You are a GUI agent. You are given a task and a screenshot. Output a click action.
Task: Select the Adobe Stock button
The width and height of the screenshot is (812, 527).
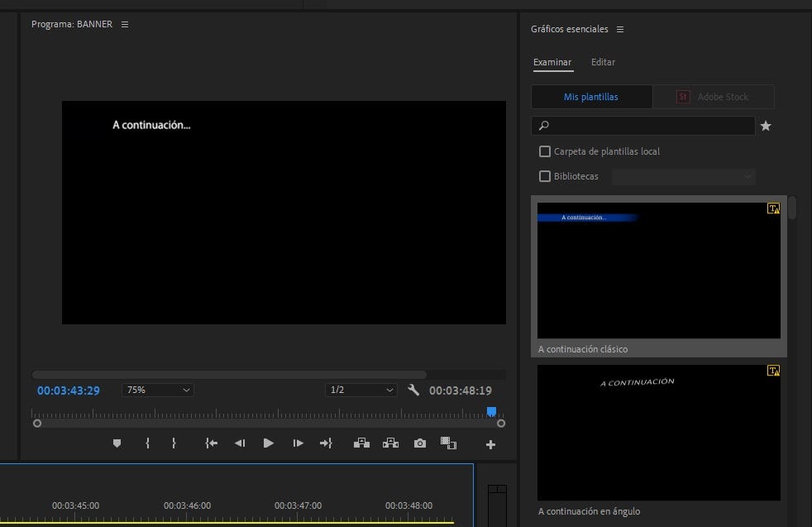coord(714,97)
